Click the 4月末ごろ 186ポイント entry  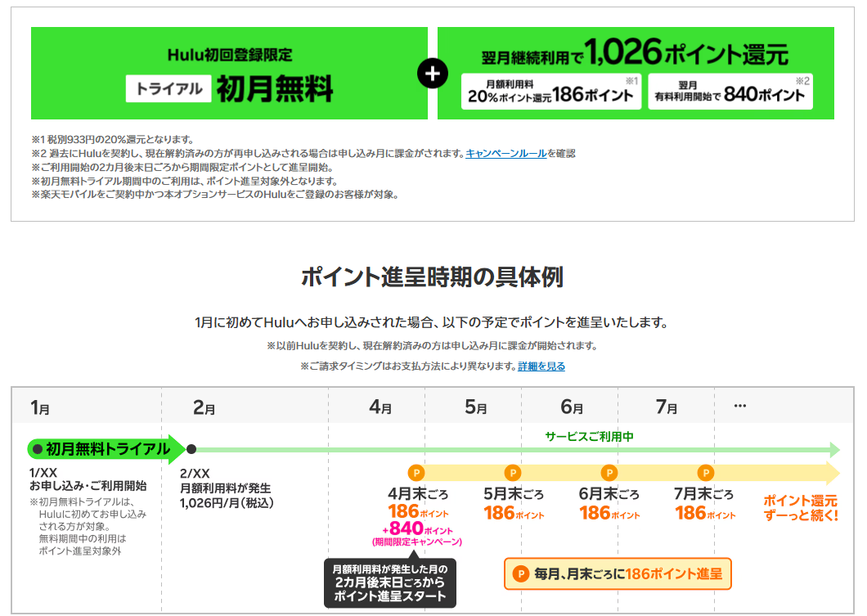coord(418,502)
